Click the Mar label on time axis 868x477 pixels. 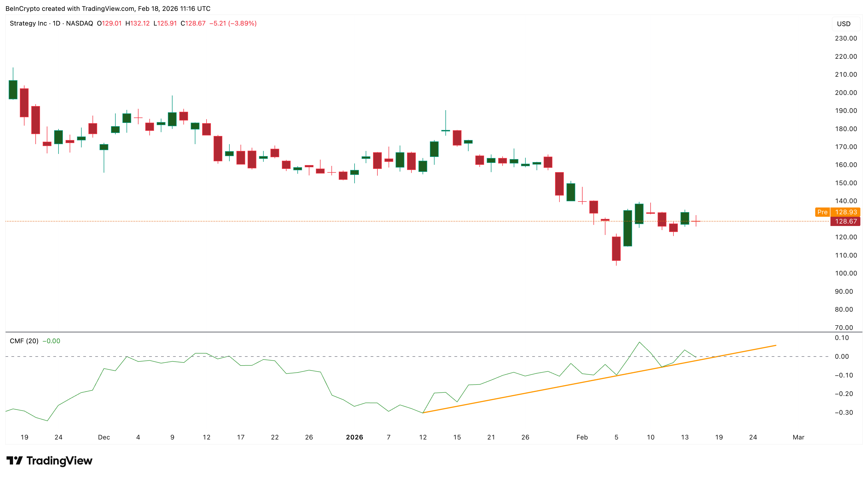click(798, 437)
